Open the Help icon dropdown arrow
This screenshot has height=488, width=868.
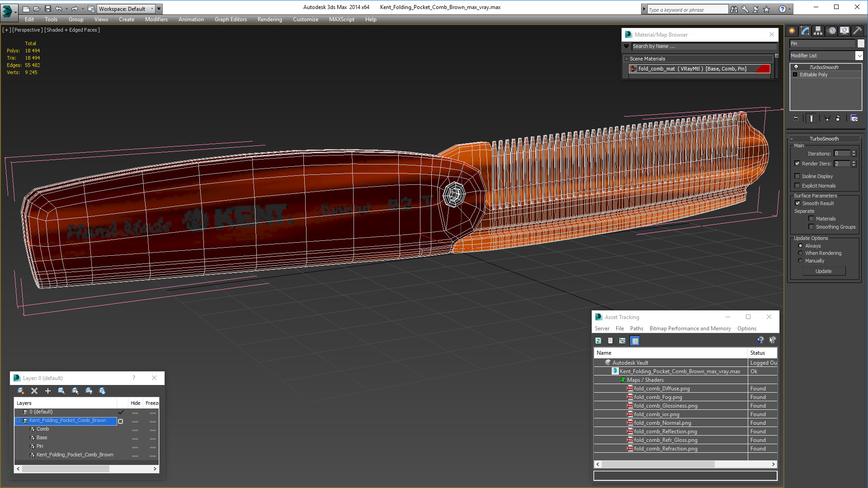tap(790, 9)
